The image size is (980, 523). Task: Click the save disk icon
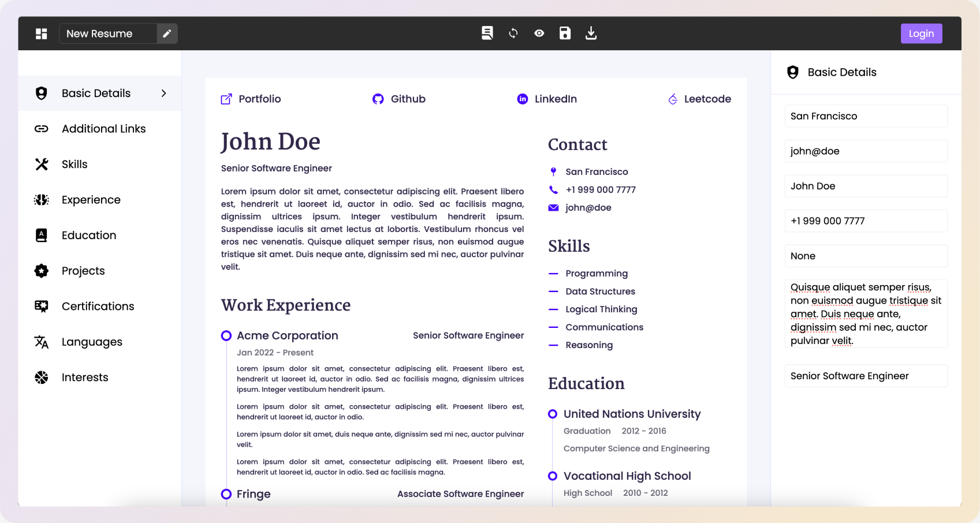coord(565,33)
